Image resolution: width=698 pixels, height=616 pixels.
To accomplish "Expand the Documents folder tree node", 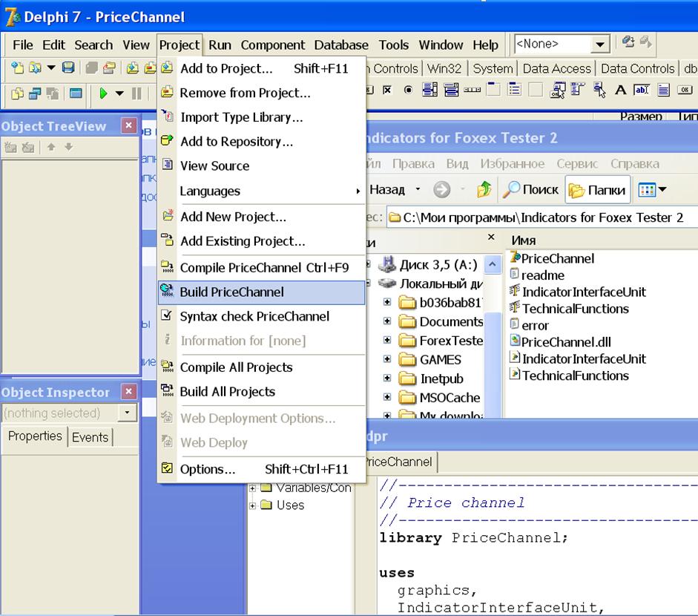I will 387,321.
